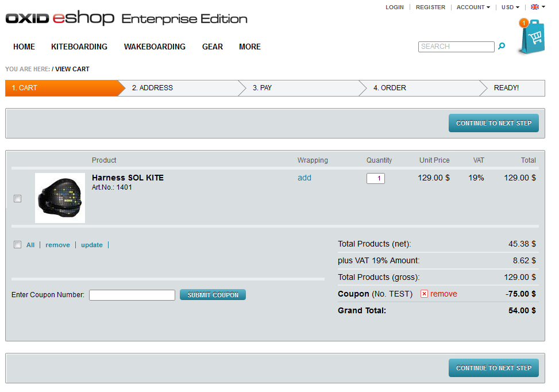Toggle the select All checkbox
Viewport: 559px width, 392px height.
tap(18, 244)
